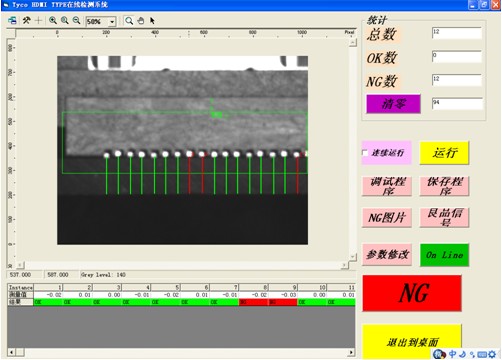This screenshot has width=502, height=360.
Task: Click the crosshair plus icon in toolbar
Action: 38,21
